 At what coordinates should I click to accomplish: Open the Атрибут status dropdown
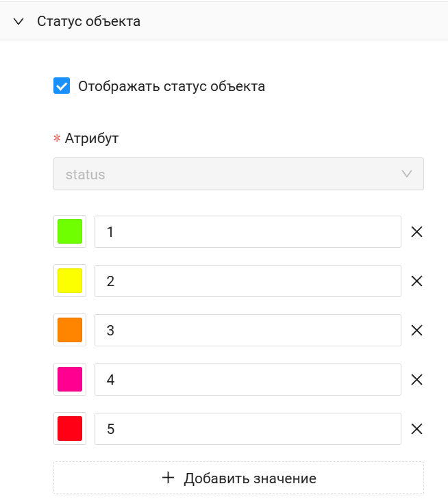pos(238,175)
